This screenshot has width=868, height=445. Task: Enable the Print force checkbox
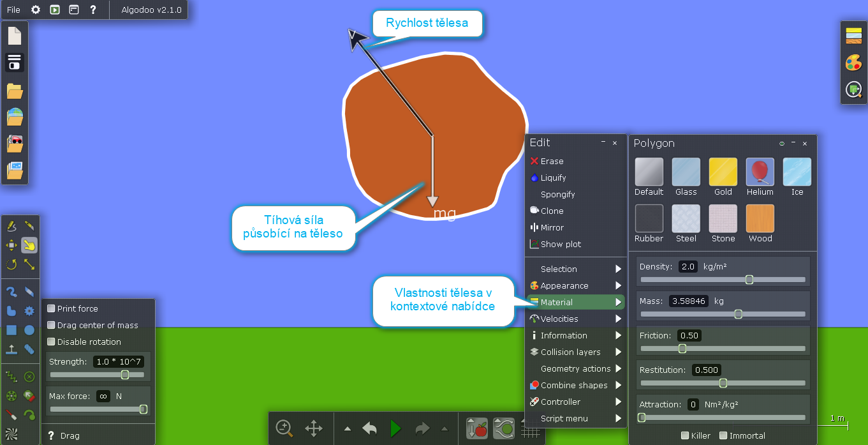(x=52, y=308)
